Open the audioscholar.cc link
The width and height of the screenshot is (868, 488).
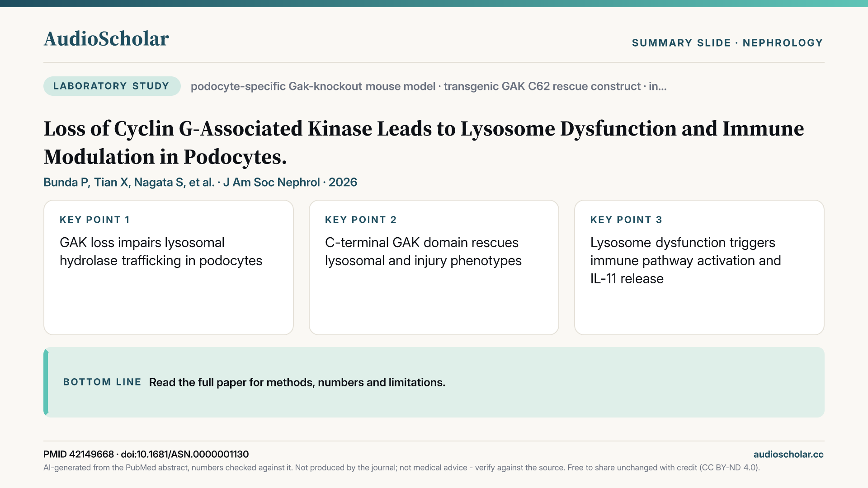tap(788, 455)
